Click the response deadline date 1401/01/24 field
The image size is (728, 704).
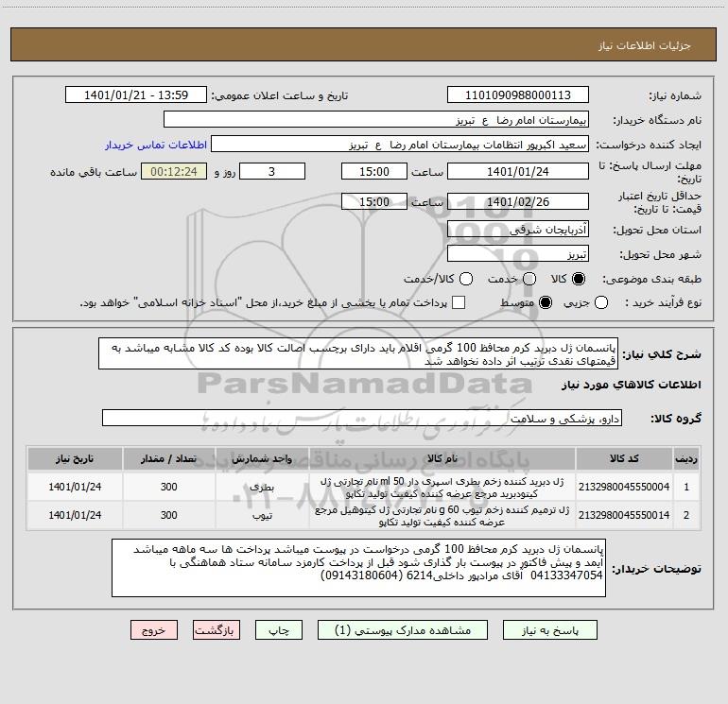pyautogui.click(x=518, y=171)
